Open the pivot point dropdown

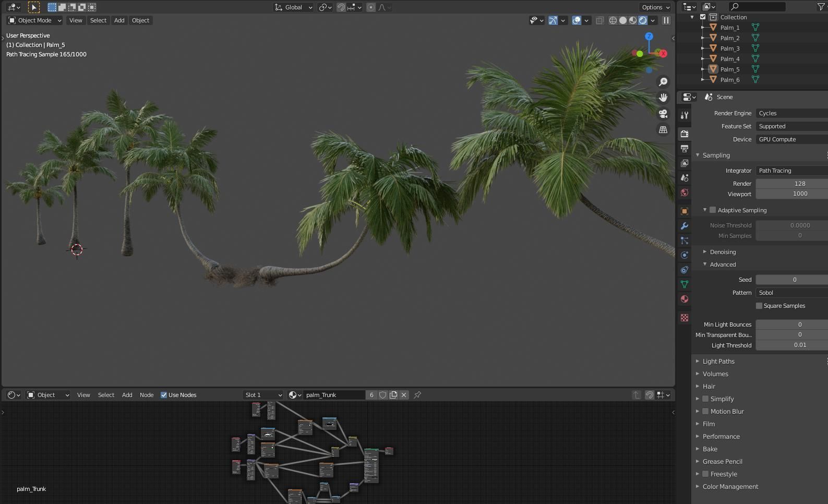coord(325,7)
